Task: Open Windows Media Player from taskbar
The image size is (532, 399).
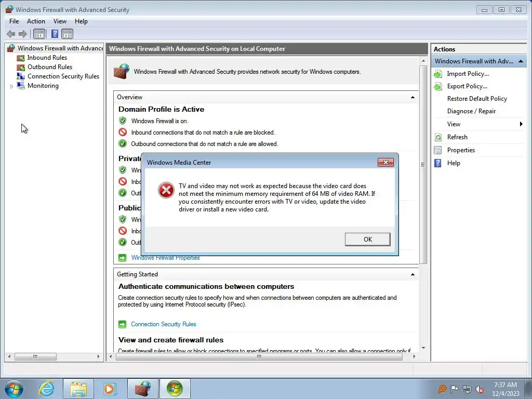Action: (110, 389)
